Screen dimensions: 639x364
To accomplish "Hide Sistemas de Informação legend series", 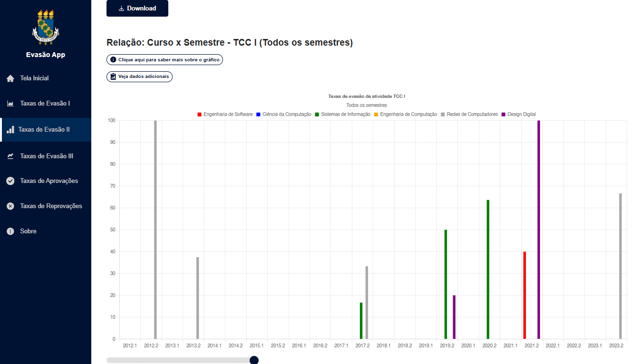I will [342, 115].
